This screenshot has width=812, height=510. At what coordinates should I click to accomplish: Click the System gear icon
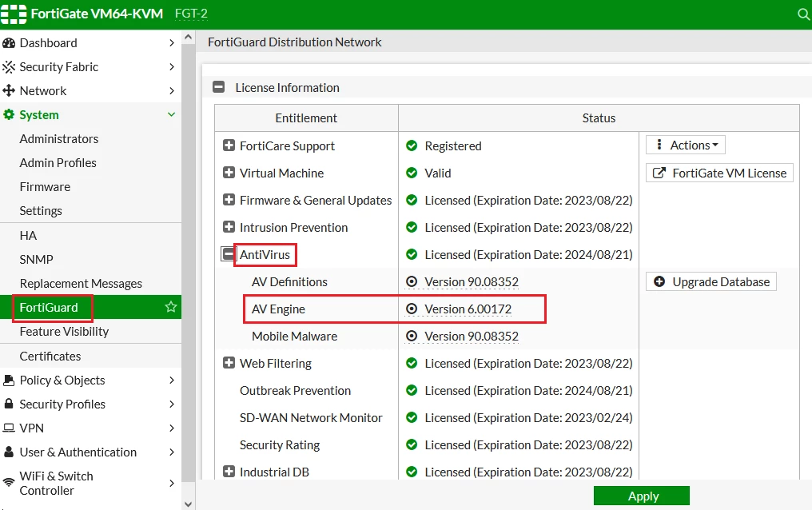[x=9, y=114]
